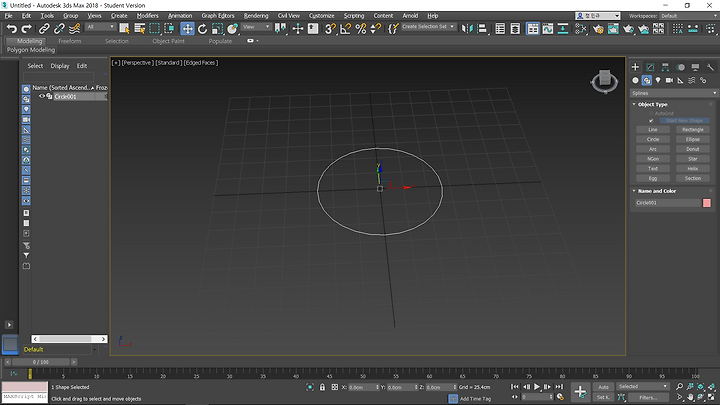This screenshot has width=720, height=405.
Task: Open the Selected key filter dropdown
Action: (x=642, y=387)
